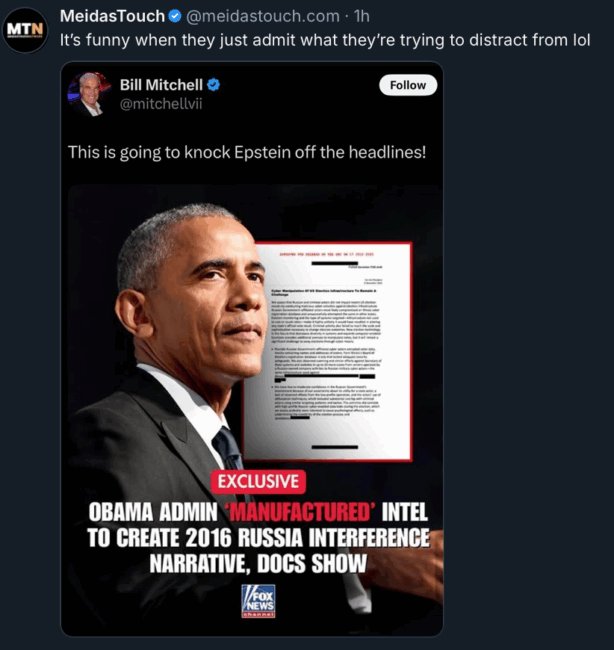The height and width of the screenshot is (650, 614).
Task: Click the red EXCLUSIVE badge
Action: [x=258, y=482]
